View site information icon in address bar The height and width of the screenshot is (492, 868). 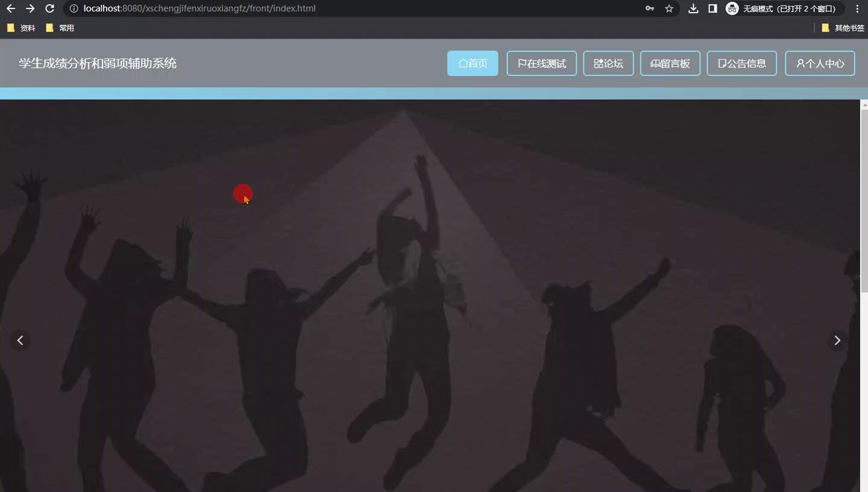click(x=74, y=8)
